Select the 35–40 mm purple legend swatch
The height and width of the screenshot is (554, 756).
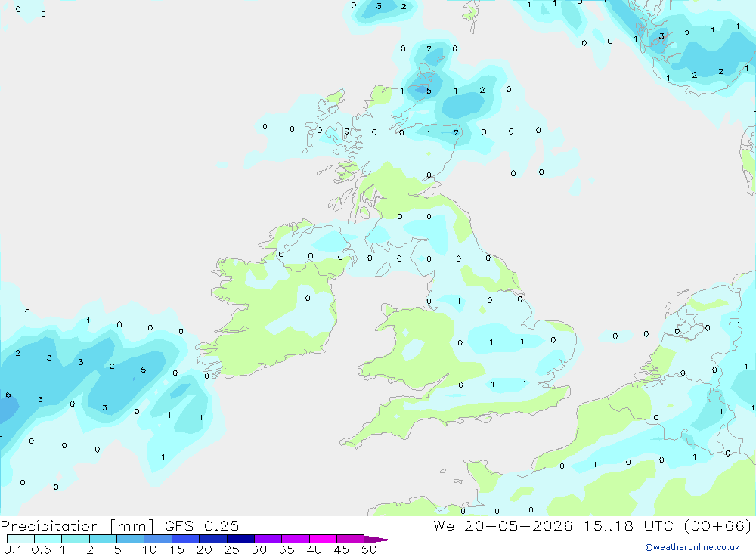tap(295, 539)
